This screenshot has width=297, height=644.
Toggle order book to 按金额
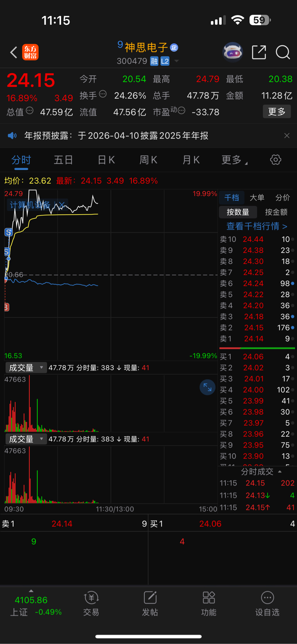click(x=276, y=212)
